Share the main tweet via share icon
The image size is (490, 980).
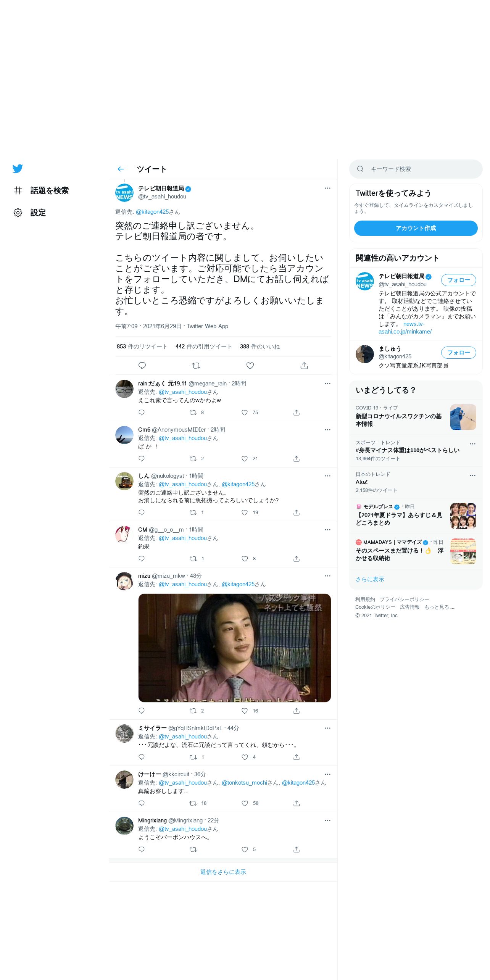click(x=304, y=366)
